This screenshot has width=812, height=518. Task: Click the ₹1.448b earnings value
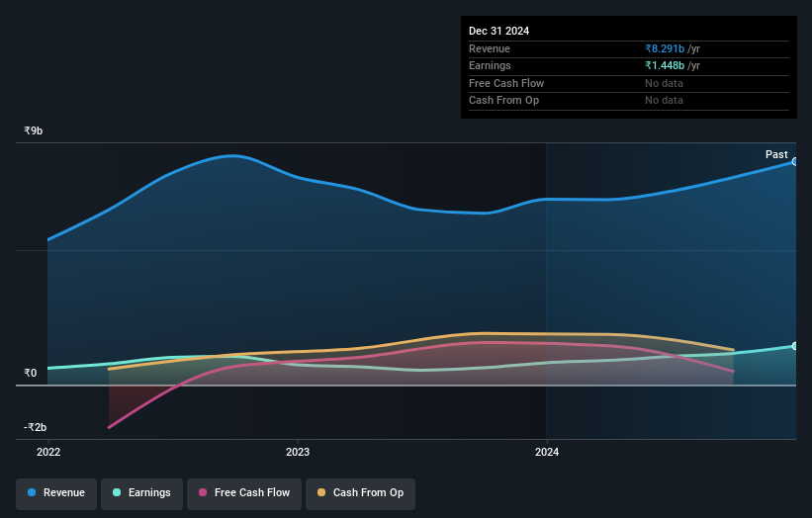pyautogui.click(x=665, y=65)
